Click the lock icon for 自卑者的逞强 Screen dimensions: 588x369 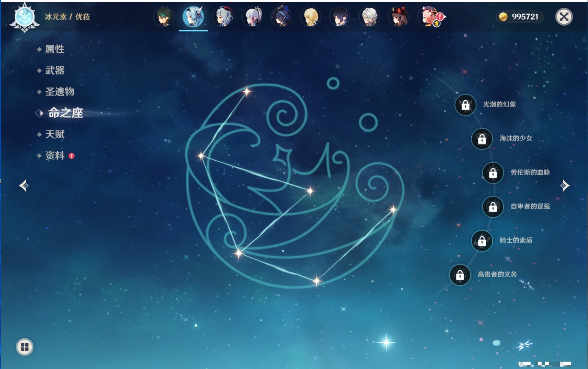[x=493, y=207]
